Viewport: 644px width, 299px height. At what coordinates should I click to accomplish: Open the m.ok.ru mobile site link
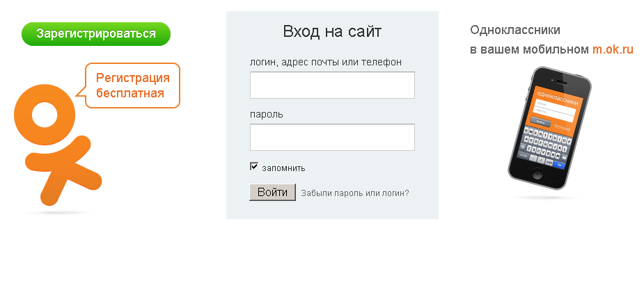tap(613, 49)
